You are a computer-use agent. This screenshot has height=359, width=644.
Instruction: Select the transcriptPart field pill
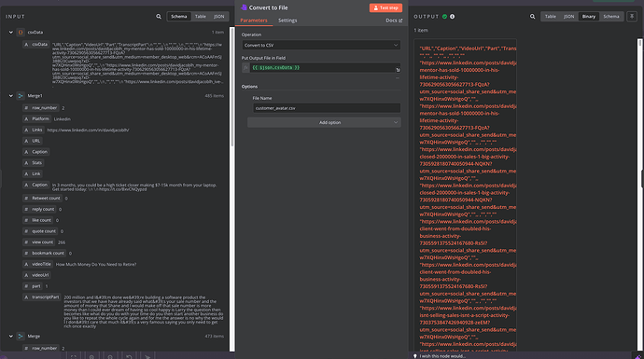(x=42, y=297)
